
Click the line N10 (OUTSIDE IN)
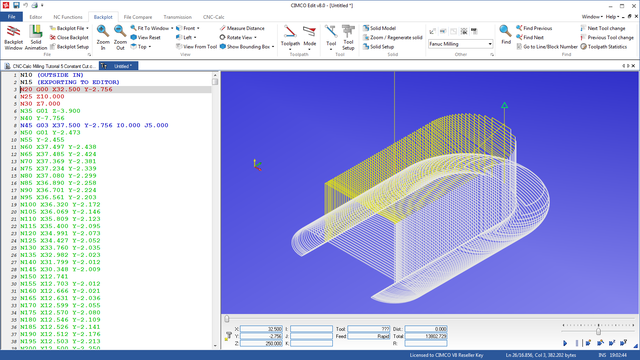tap(52, 75)
